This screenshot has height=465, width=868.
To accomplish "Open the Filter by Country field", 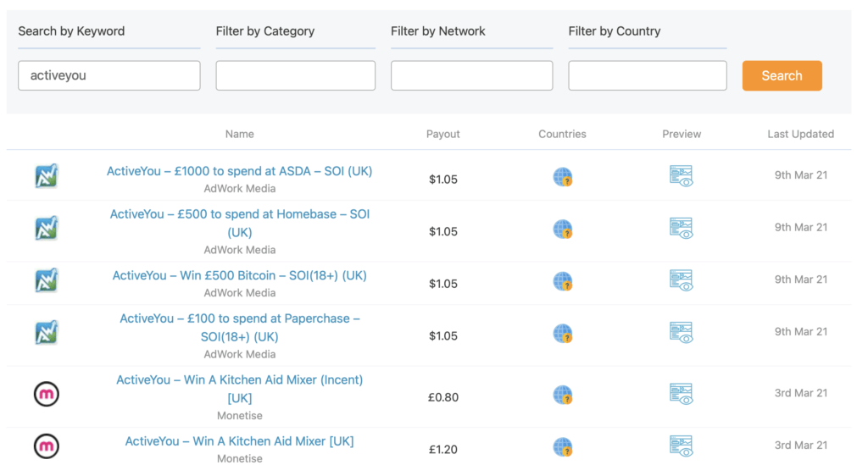I will click(647, 75).
